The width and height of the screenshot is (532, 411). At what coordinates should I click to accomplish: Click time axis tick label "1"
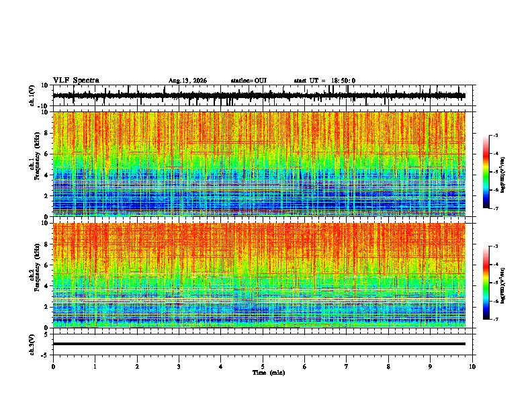coord(95,367)
